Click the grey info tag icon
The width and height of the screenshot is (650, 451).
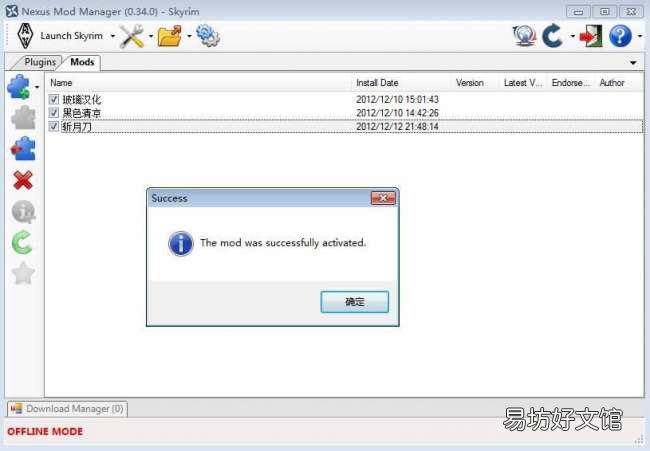[23, 211]
